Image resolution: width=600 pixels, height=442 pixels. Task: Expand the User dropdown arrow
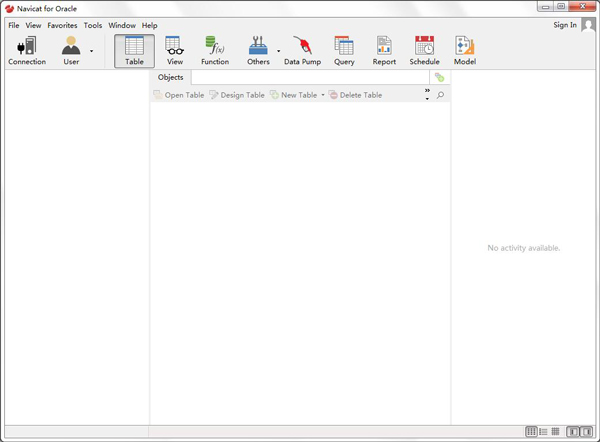coord(91,51)
